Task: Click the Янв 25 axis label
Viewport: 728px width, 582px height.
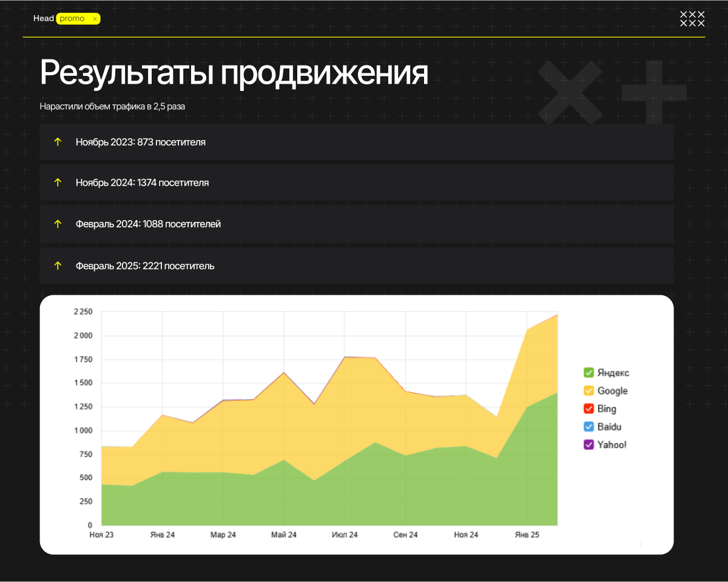Action: click(527, 535)
